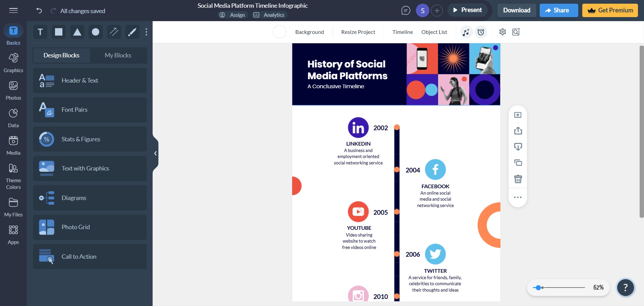Select the arrow line tool

pyautogui.click(x=114, y=32)
